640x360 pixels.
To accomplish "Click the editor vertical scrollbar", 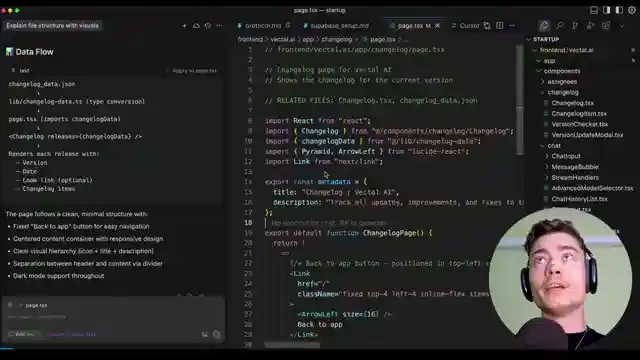I will pyautogui.click(x=520, y=100).
